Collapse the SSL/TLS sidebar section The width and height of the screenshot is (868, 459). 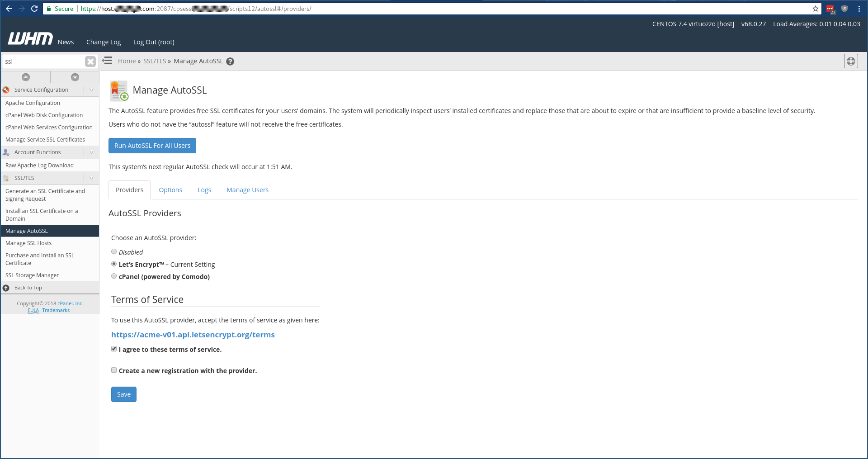[91, 178]
